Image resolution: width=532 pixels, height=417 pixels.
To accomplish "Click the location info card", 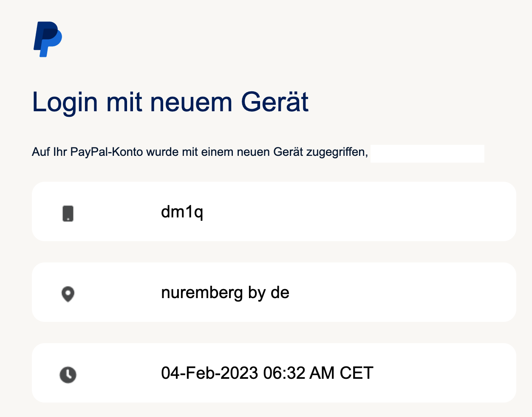I will coord(274,292).
